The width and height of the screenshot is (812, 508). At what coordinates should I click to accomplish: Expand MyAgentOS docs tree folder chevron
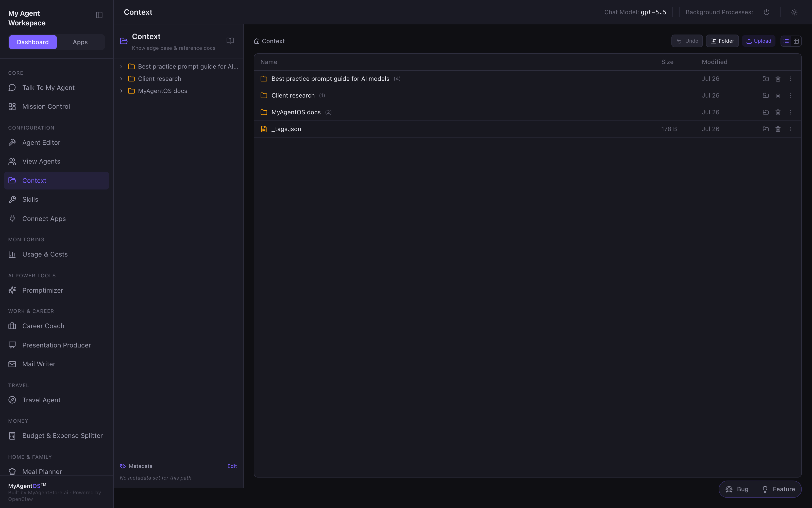(121, 91)
